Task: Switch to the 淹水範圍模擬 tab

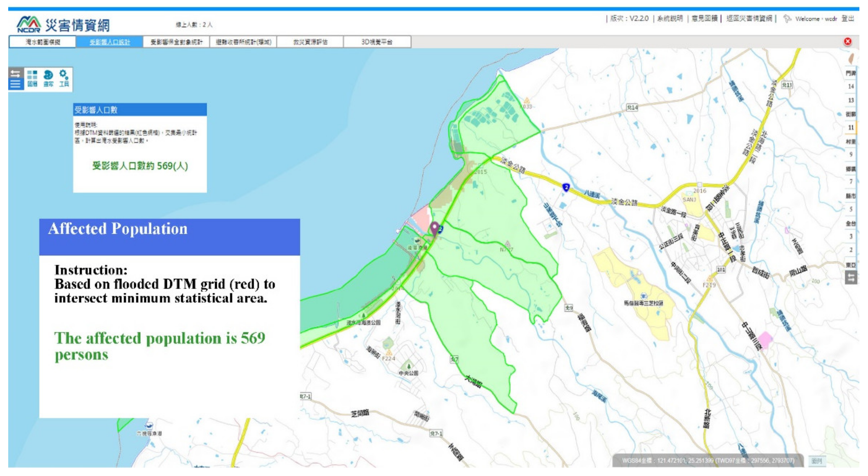Action: [42, 42]
